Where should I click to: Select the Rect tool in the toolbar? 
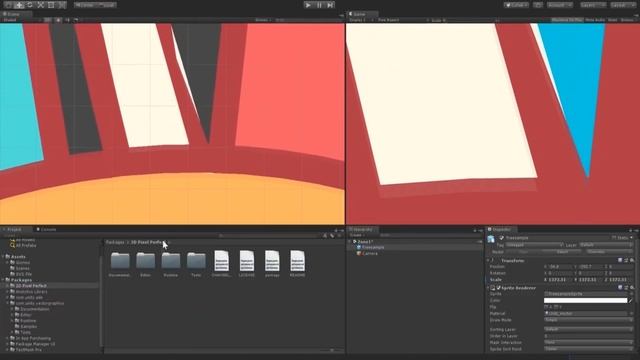[51, 5]
